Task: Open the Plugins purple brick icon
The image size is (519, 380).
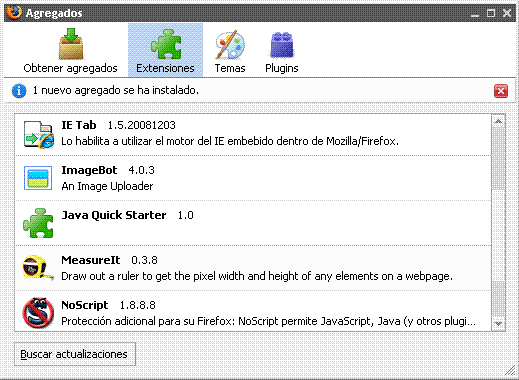Action: (282, 45)
